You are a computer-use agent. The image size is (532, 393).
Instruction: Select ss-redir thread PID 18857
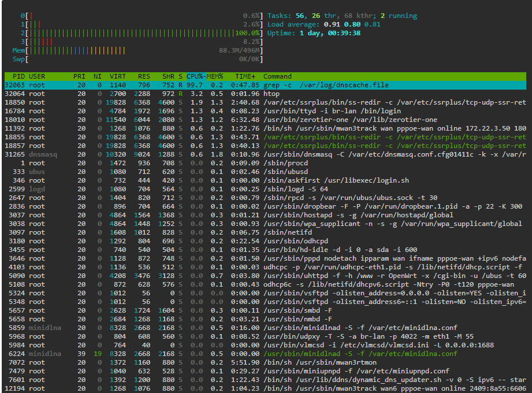click(x=265, y=146)
